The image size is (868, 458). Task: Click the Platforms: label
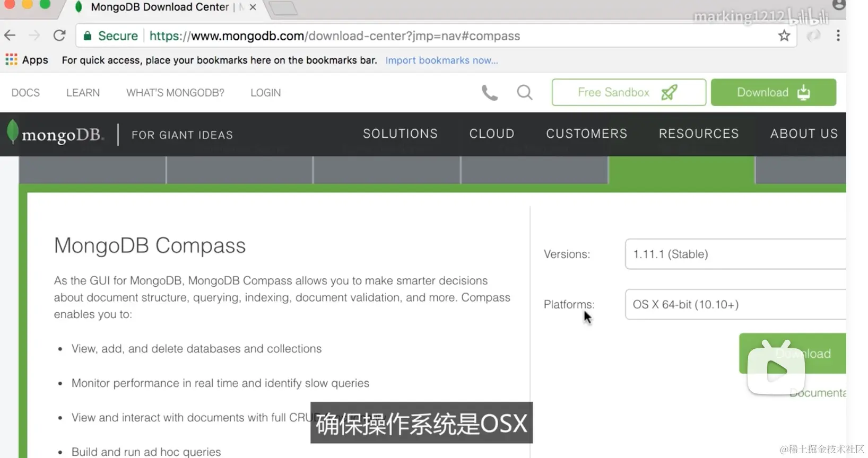[x=569, y=304]
